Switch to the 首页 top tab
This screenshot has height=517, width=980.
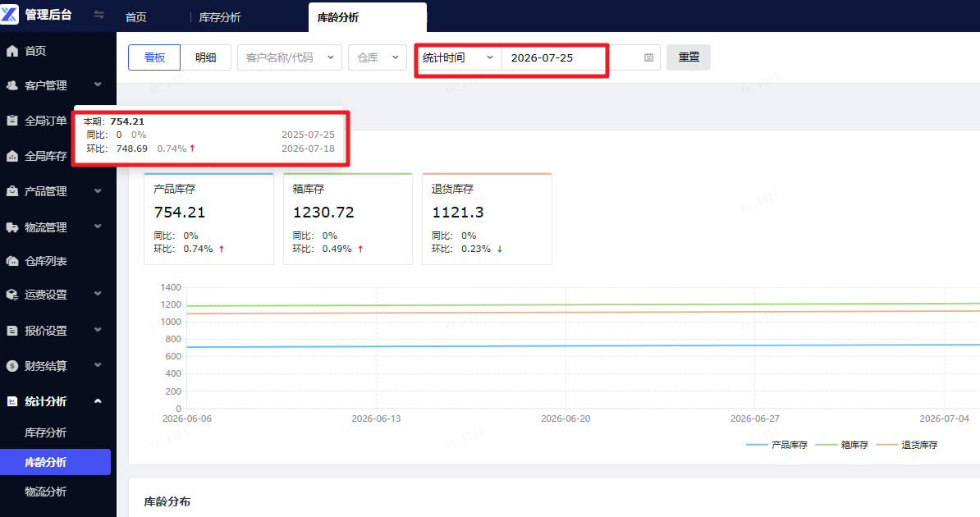135,17
